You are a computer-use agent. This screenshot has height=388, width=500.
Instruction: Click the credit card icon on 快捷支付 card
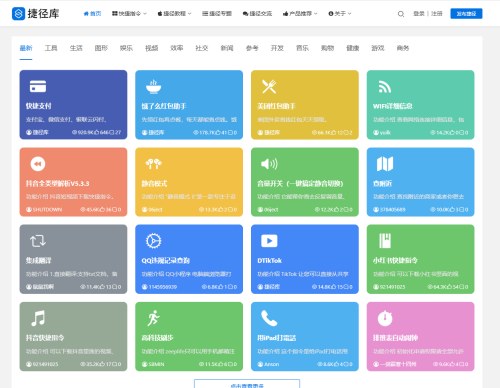pos(38,86)
